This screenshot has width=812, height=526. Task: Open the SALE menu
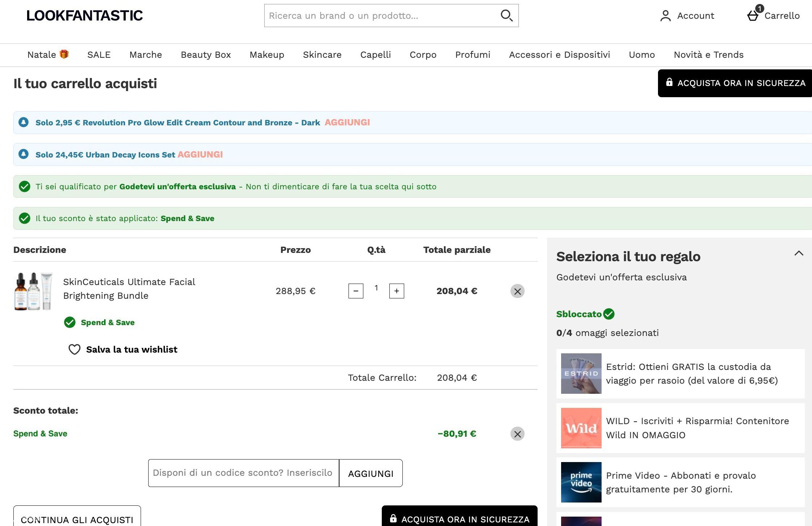[99, 55]
